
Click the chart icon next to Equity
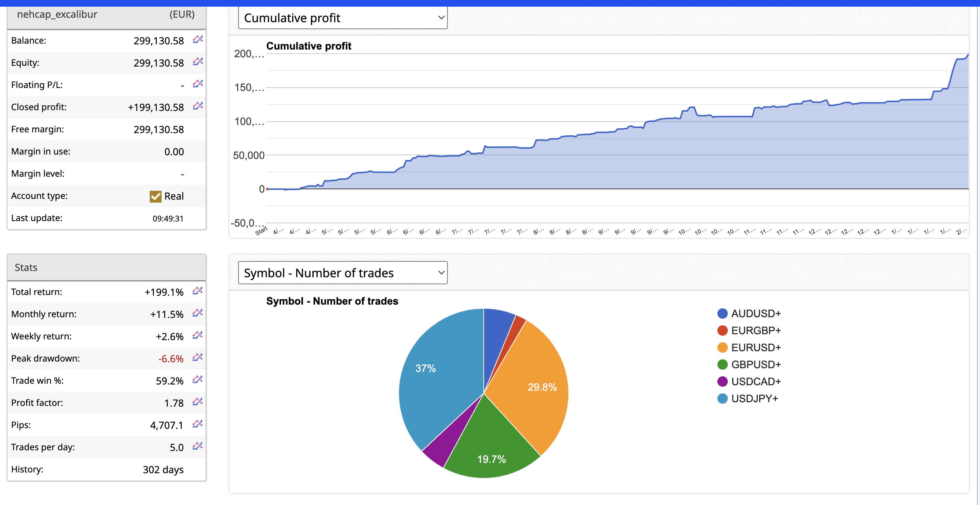click(197, 62)
